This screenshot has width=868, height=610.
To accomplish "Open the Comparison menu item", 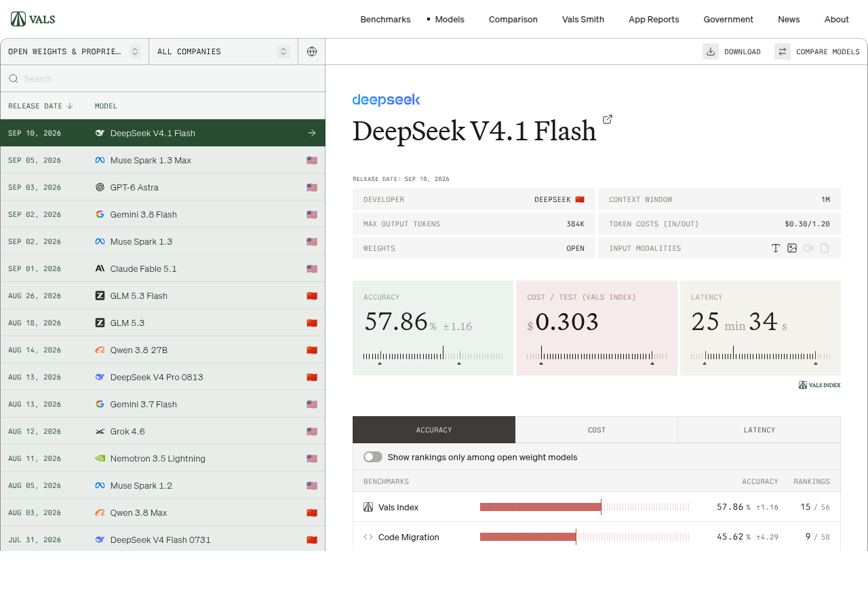I will coord(513,19).
